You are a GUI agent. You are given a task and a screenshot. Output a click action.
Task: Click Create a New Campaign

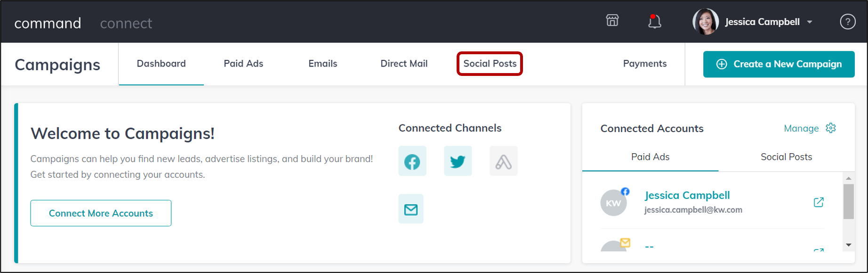779,64
